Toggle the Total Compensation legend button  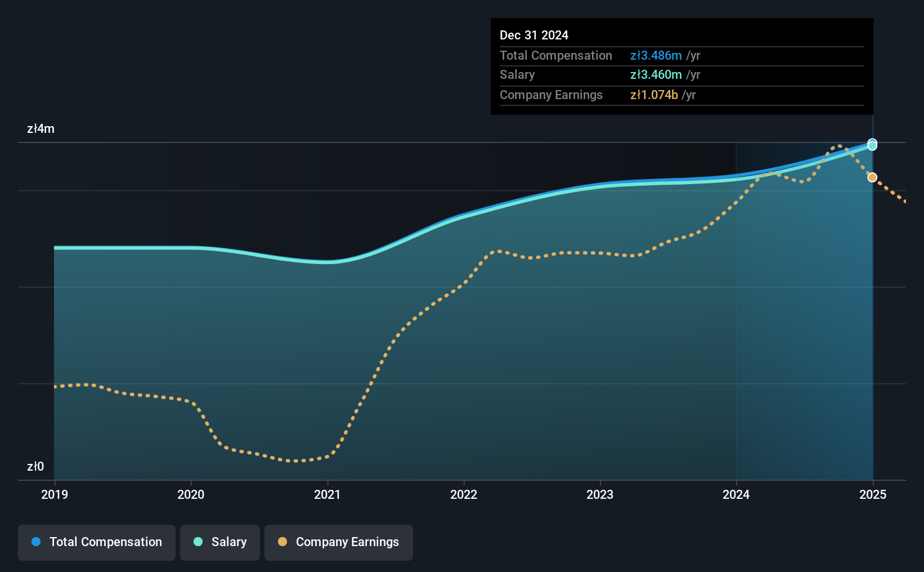(x=97, y=542)
